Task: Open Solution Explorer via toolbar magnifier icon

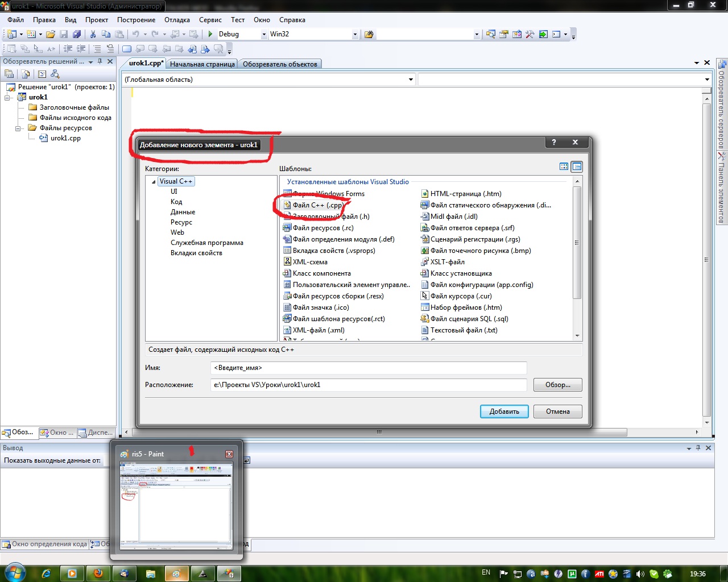Action: [x=491, y=34]
